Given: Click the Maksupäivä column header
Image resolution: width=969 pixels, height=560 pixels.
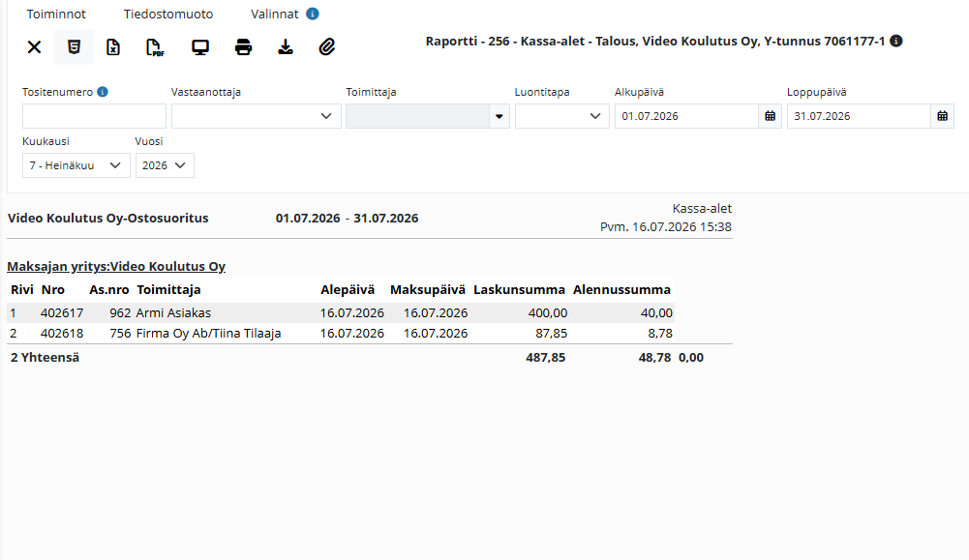Looking at the screenshot, I should (428, 289).
